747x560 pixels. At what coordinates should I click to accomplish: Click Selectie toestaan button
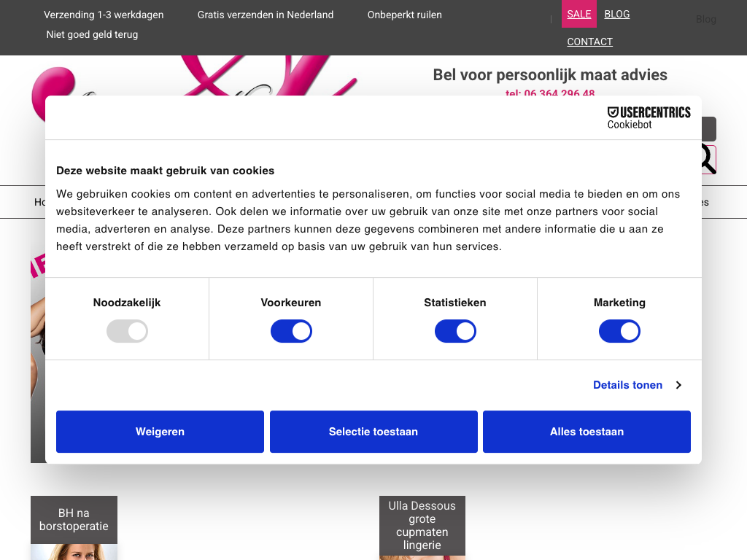pyautogui.click(x=373, y=432)
